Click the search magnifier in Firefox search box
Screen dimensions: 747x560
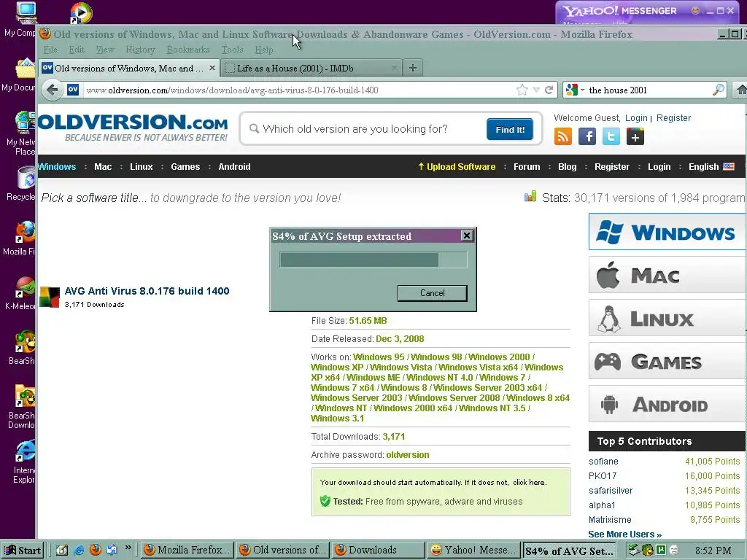click(x=719, y=90)
